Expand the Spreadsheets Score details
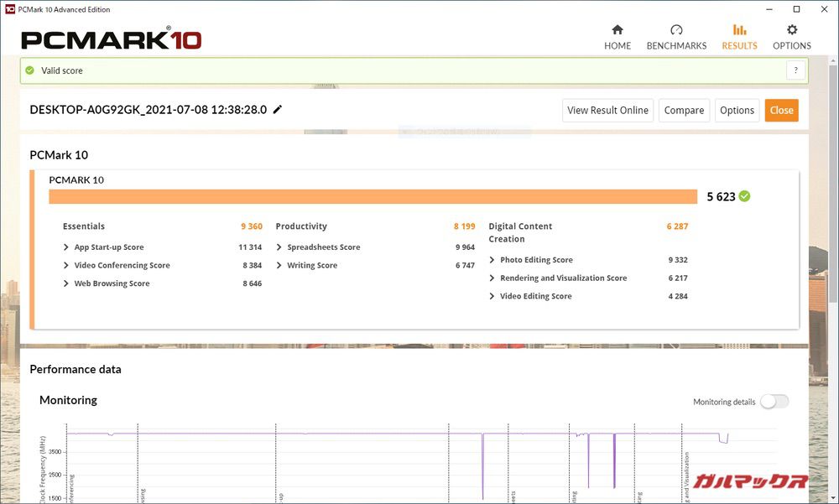 [280, 247]
